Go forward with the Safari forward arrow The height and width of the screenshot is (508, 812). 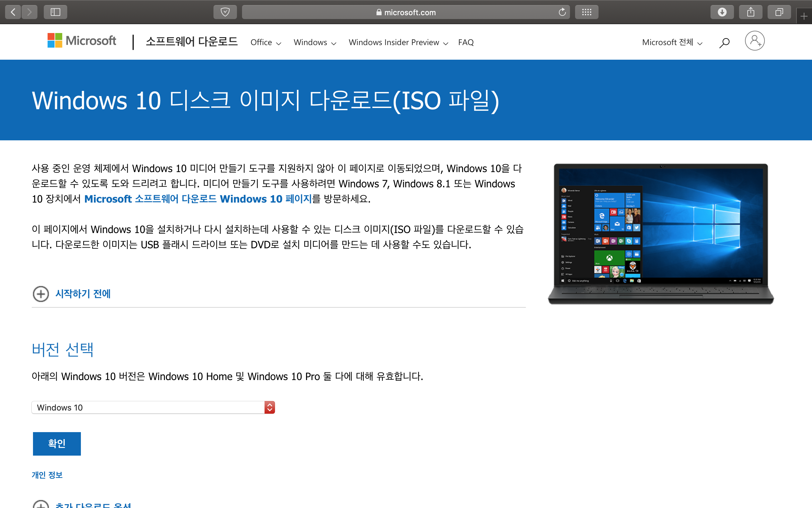coord(29,12)
